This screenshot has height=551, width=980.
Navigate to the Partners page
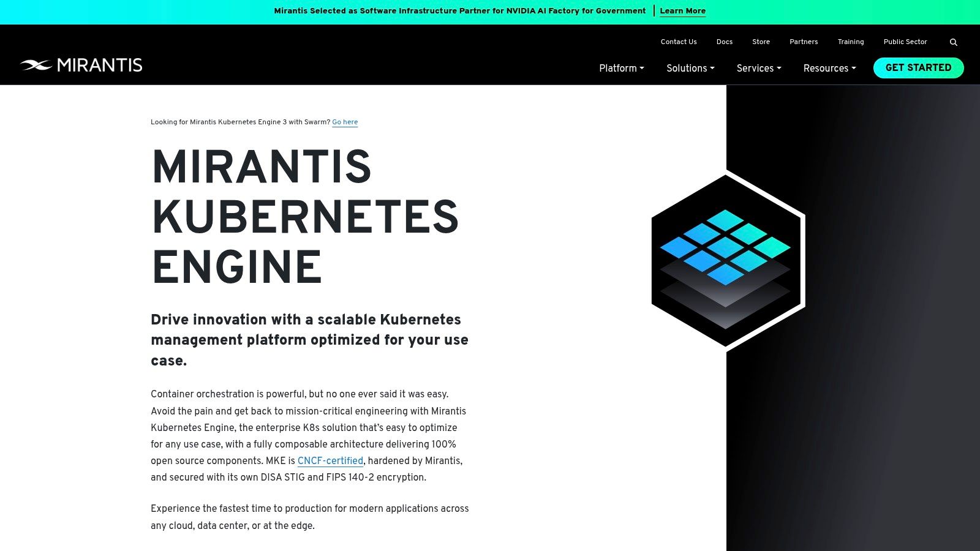point(803,42)
